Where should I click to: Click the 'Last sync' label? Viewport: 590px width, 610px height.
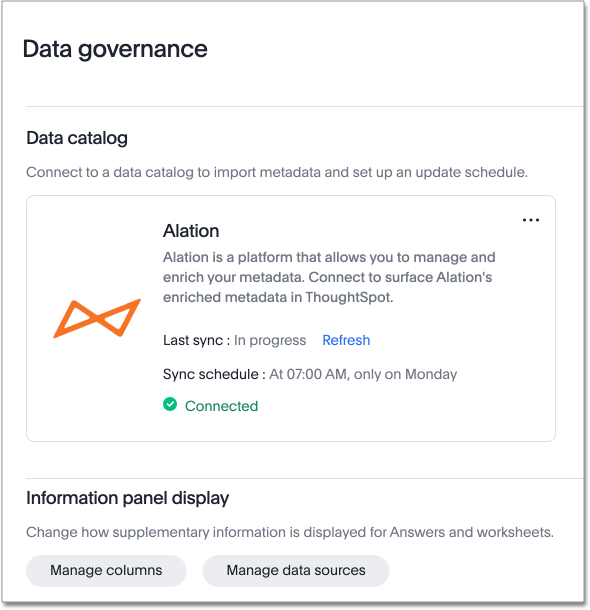(196, 340)
